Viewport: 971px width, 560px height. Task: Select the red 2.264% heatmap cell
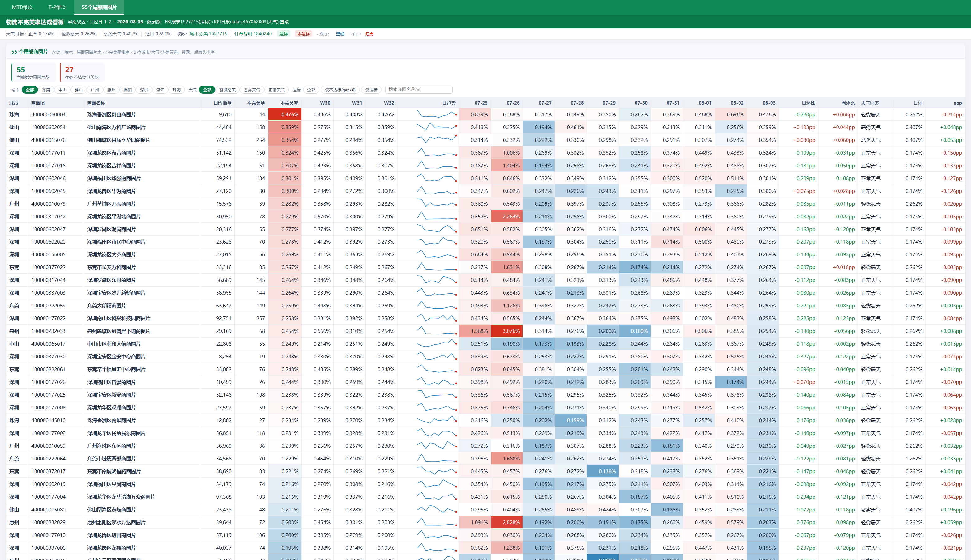pyautogui.click(x=507, y=217)
